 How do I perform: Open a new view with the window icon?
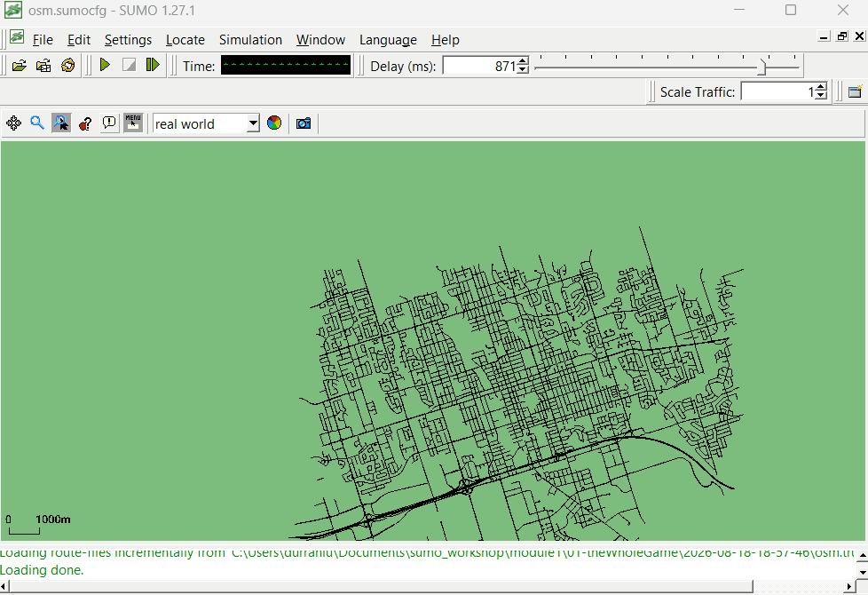(856, 91)
